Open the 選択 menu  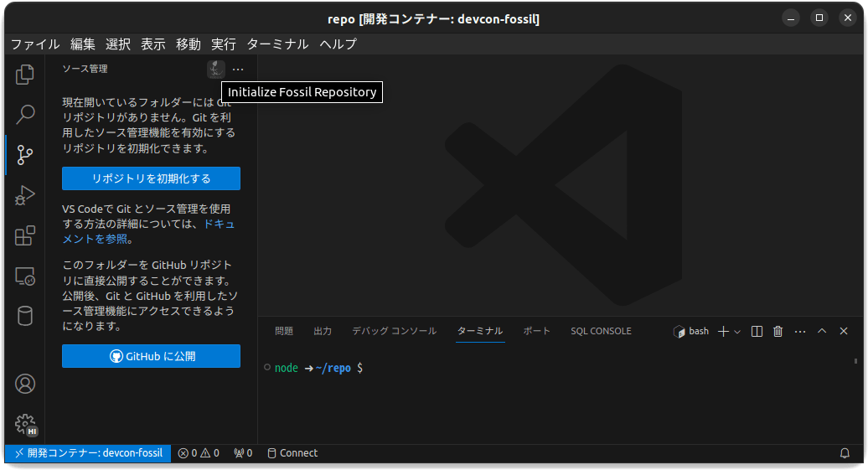click(x=118, y=44)
